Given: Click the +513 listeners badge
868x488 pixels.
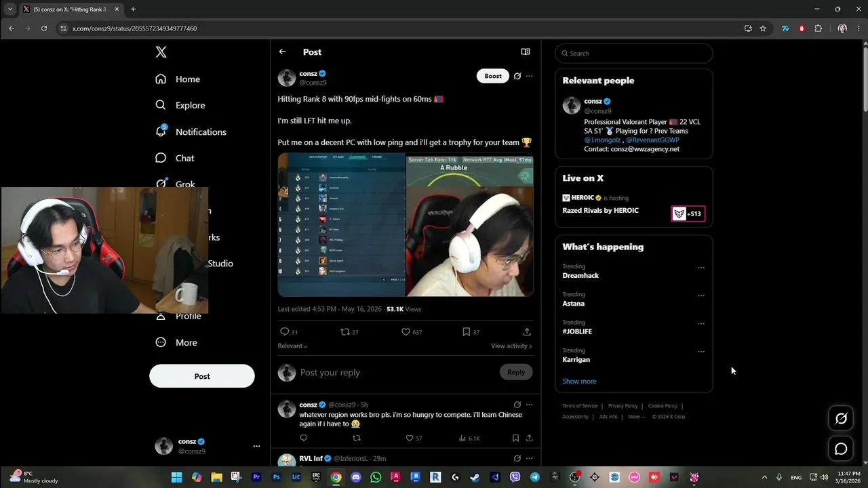Looking at the screenshot, I should 688,213.
